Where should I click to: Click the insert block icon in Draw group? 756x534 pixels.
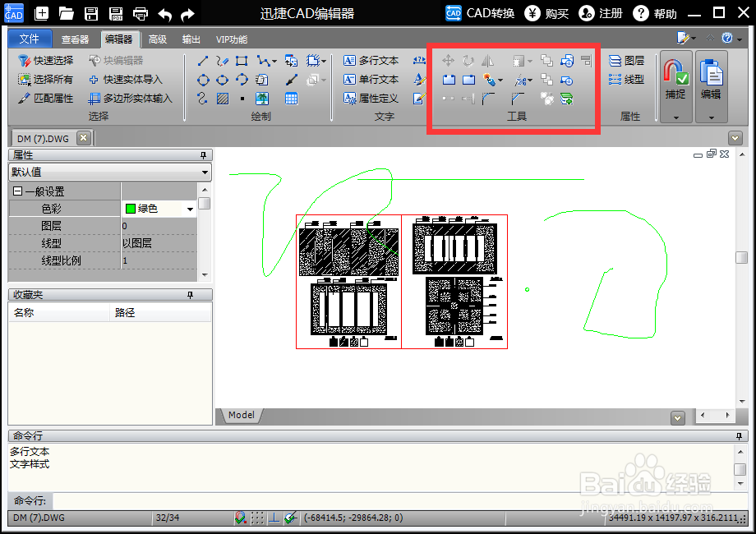(x=291, y=61)
